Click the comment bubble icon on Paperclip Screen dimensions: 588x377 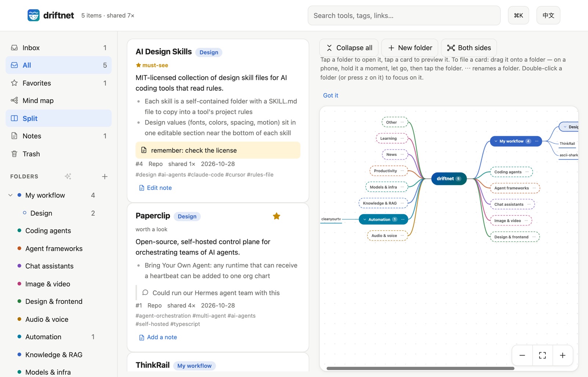pyautogui.click(x=145, y=292)
